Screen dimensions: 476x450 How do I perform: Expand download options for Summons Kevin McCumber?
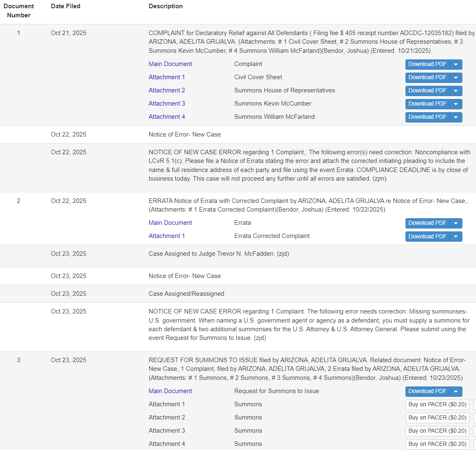(x=456, y=104)
